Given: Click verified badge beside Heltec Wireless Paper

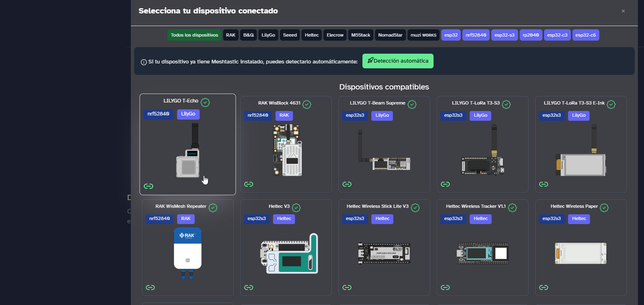Looking at the screenshot, I should [x=604, y=208].
